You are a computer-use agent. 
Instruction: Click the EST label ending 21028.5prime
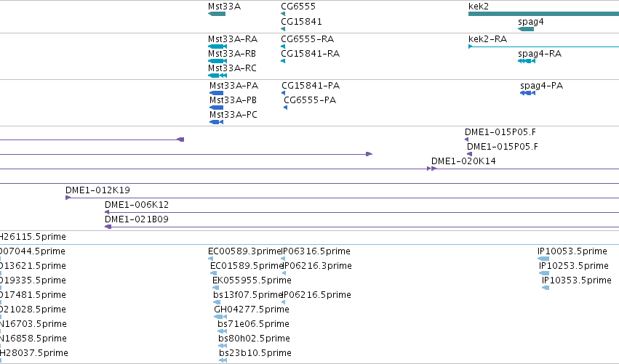(x=33, y=310)
